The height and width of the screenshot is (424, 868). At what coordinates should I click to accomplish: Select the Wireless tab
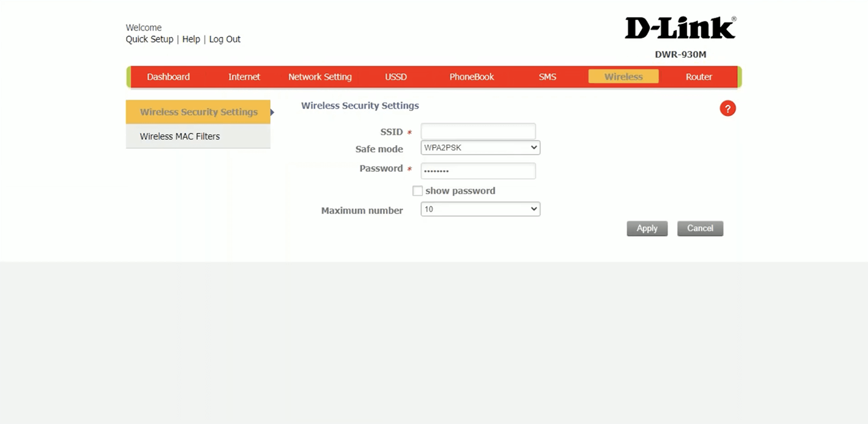623,77
